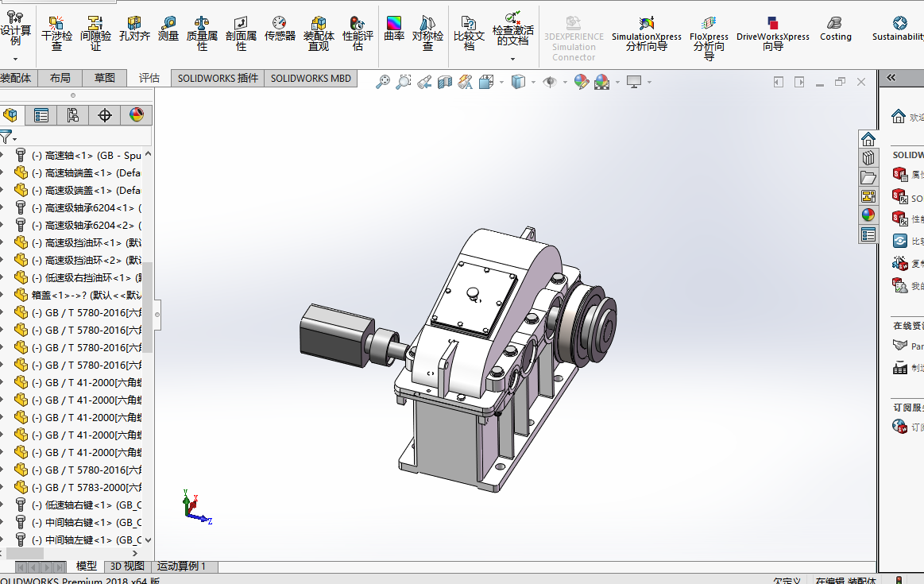This screenshot has height=584, width=924.
Task: Open File Explorer in task pane
Action: pos(868,177)
